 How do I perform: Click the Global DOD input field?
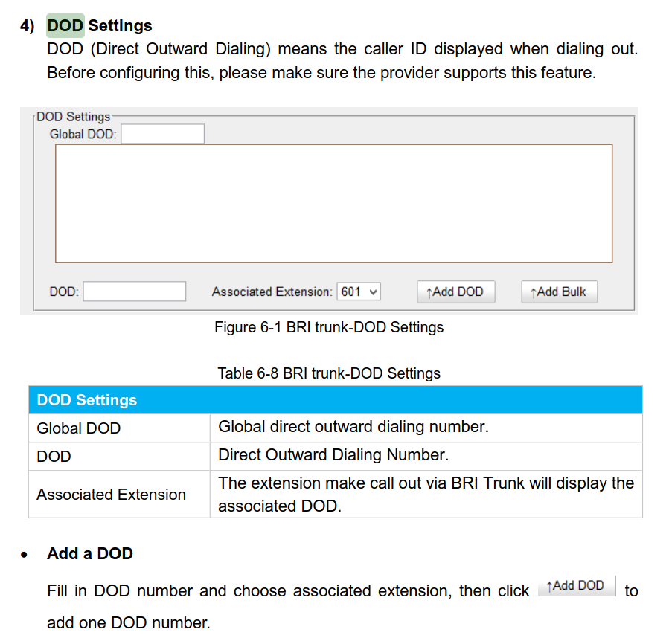[162, 134]
